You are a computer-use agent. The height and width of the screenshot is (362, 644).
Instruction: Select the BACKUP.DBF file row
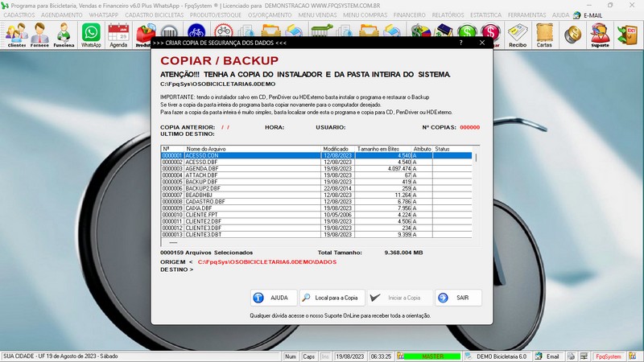point(316,182)
